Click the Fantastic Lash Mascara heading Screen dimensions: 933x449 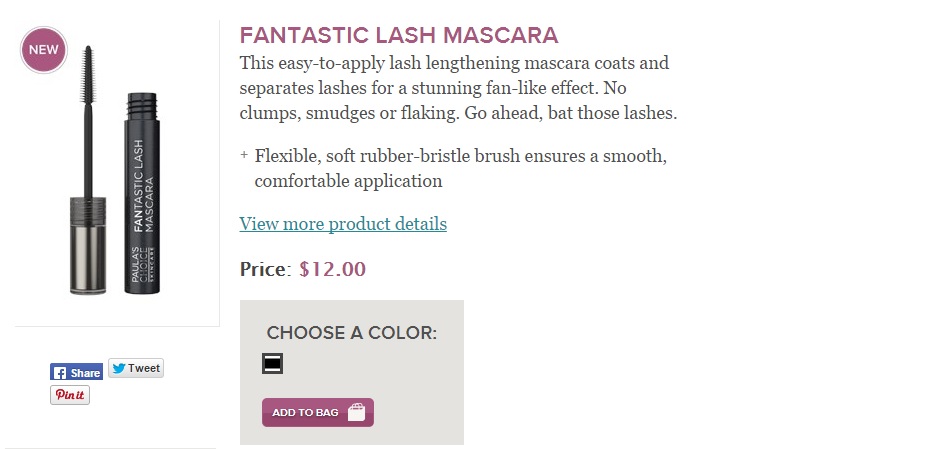click(398, 36)
